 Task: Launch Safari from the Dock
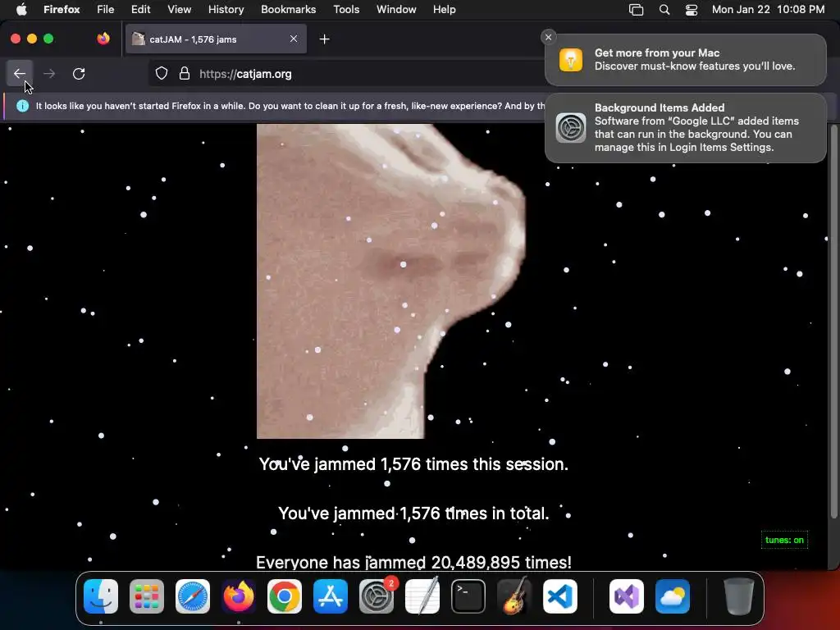193,596
